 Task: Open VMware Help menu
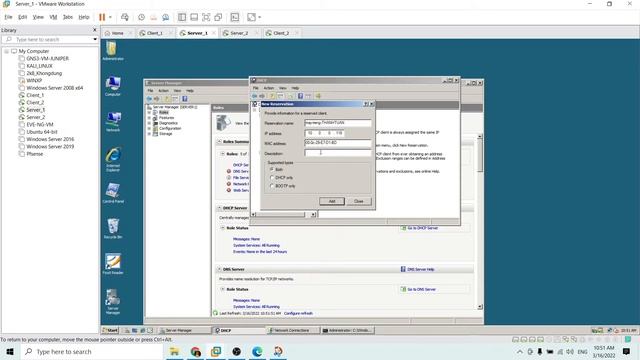[x=84, y=17]
